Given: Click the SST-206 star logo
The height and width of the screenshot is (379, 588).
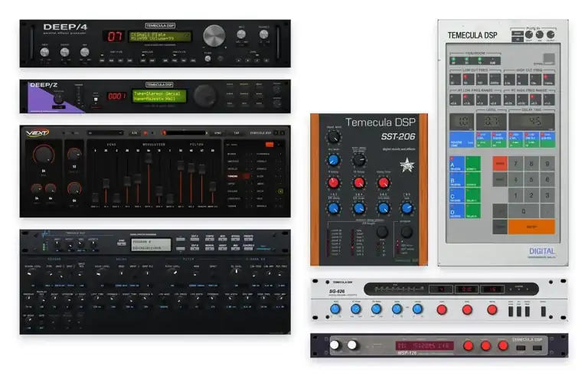Looking at the screenshot, I should [407, 165].
